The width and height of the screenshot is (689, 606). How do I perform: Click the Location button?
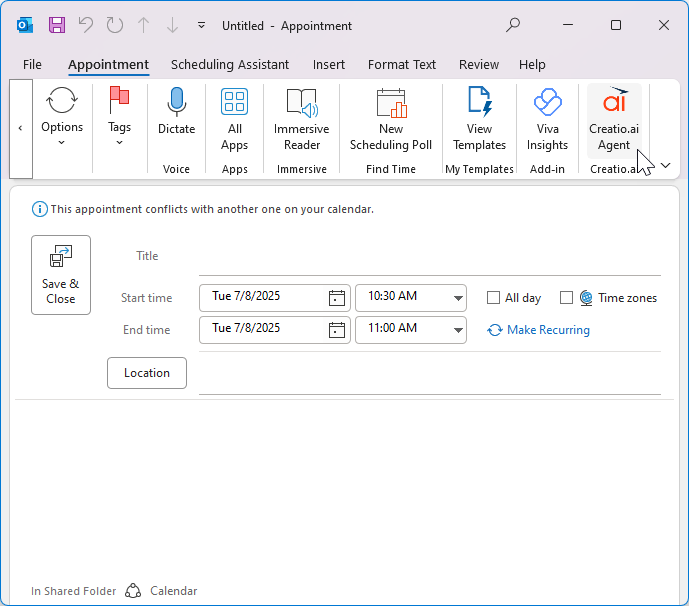point(147,373)
